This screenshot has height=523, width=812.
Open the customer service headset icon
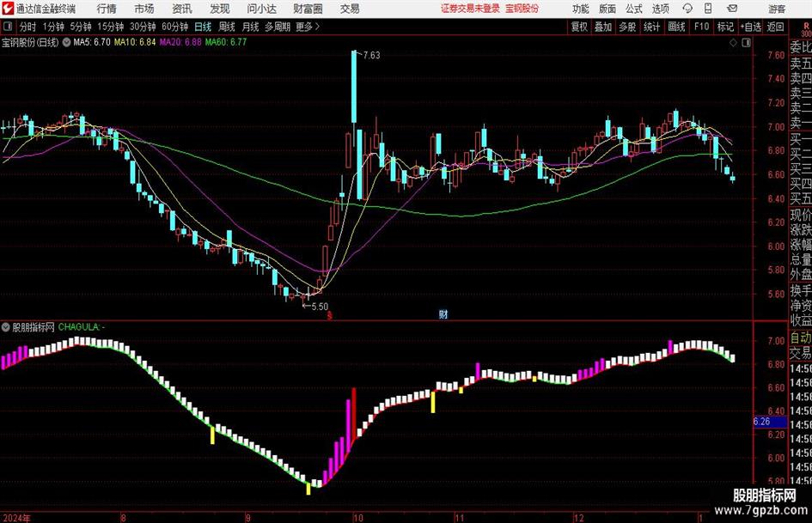point(687,9)
